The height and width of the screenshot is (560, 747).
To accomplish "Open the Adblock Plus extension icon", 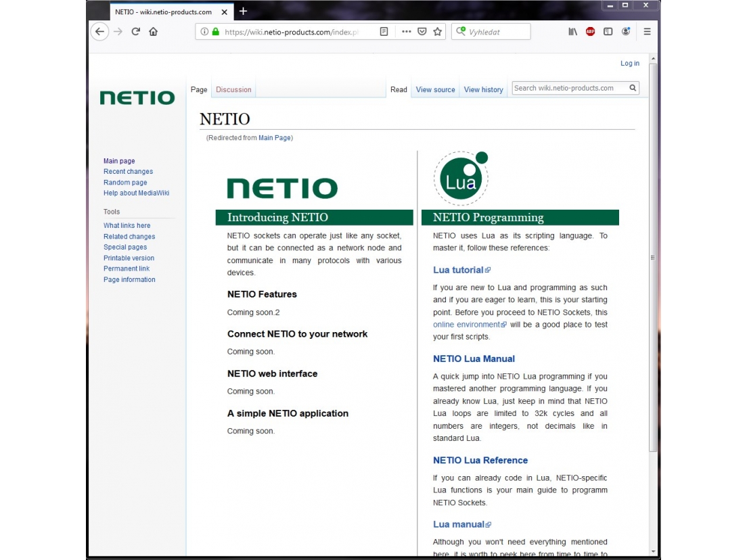I will point(590,32).
